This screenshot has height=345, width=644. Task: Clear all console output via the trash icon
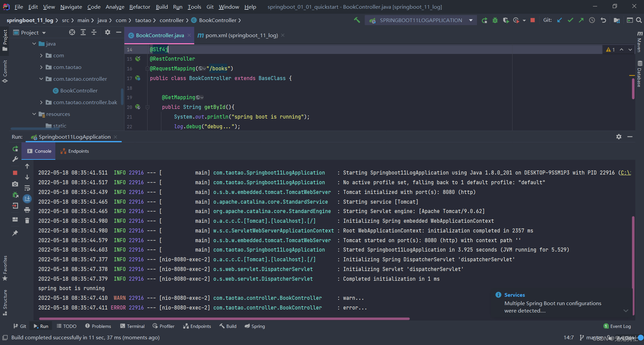tap(27, 220)
